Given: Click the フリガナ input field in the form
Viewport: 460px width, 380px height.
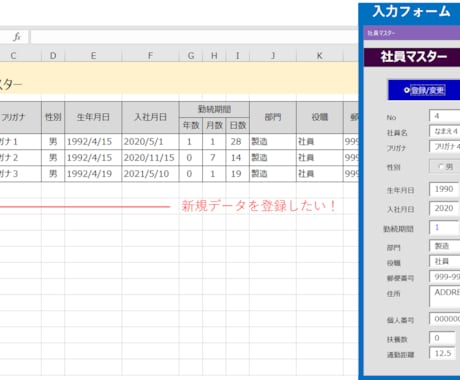Looking at the screenshot, I should pyautogui.click(x=445, y=146).
